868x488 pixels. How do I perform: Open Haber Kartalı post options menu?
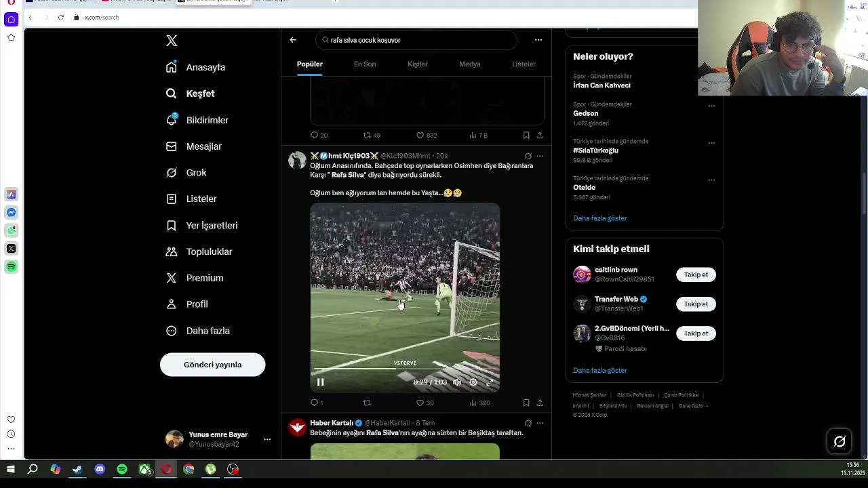[x=540, y=423]
